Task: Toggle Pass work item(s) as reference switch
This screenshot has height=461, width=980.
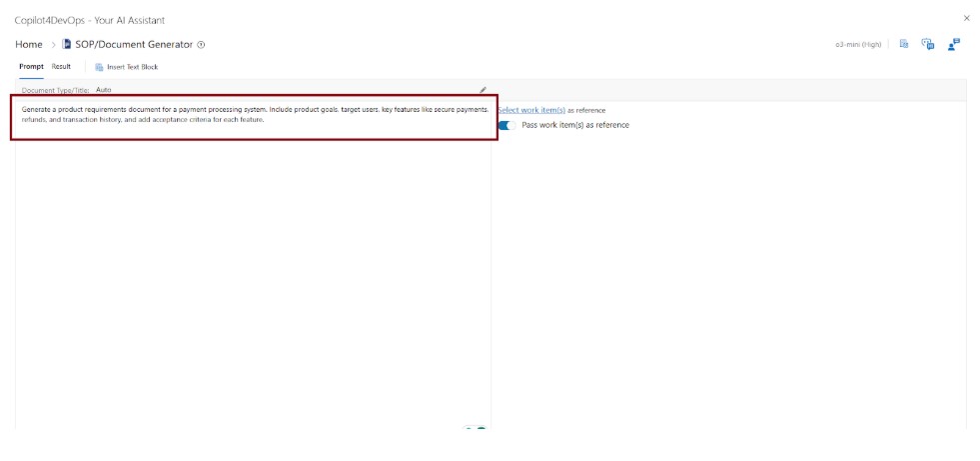Action: (x=507, y=125)
